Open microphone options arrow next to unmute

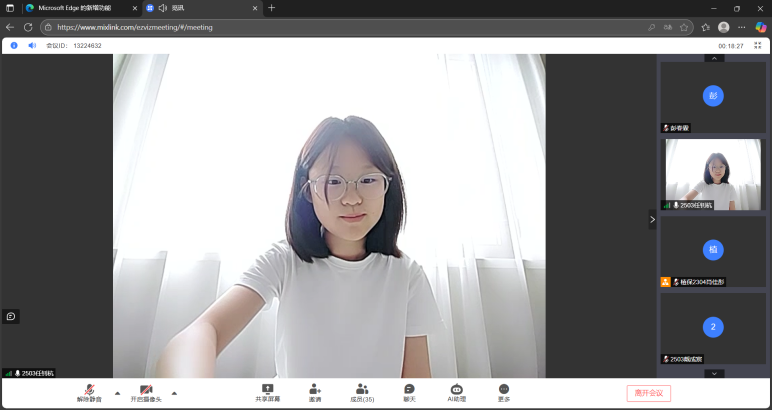pyautogui.click(x=117, y=392)
